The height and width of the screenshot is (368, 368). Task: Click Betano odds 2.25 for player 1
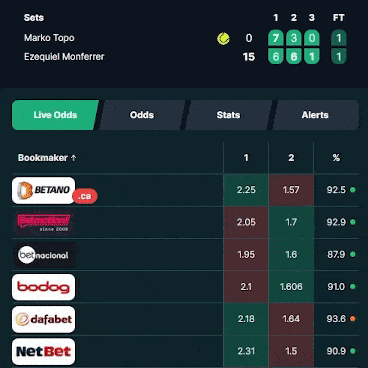coord(246,190)
